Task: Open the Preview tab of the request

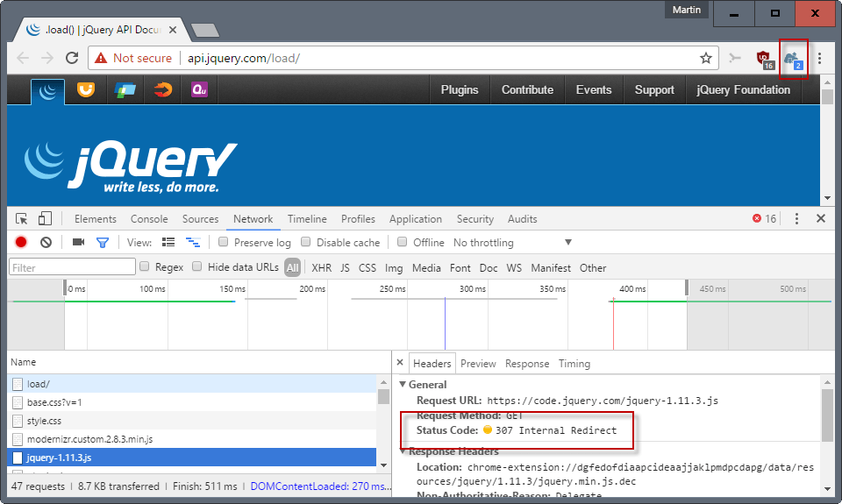Action: 478,364
